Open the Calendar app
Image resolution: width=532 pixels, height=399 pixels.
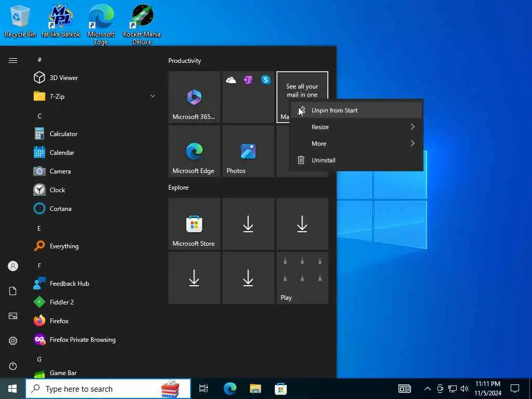click(95, 152)
